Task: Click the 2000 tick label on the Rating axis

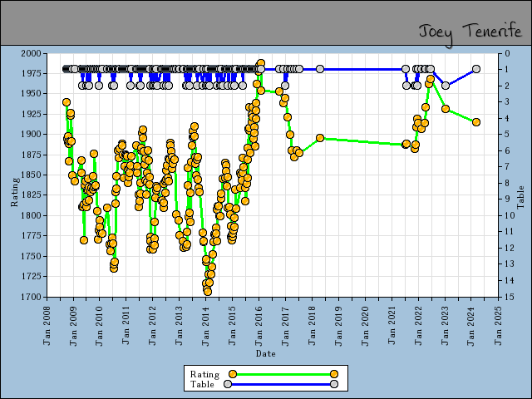Action: (31, 53)
